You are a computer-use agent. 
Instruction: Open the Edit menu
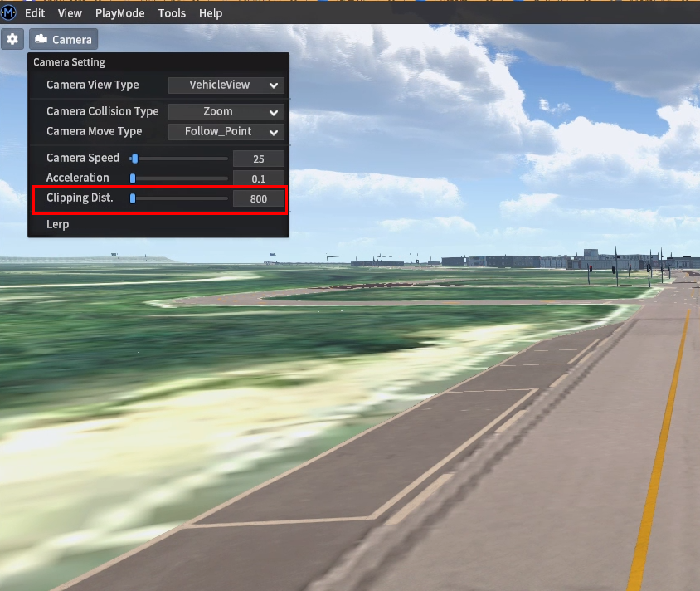(x=35, y=13)
